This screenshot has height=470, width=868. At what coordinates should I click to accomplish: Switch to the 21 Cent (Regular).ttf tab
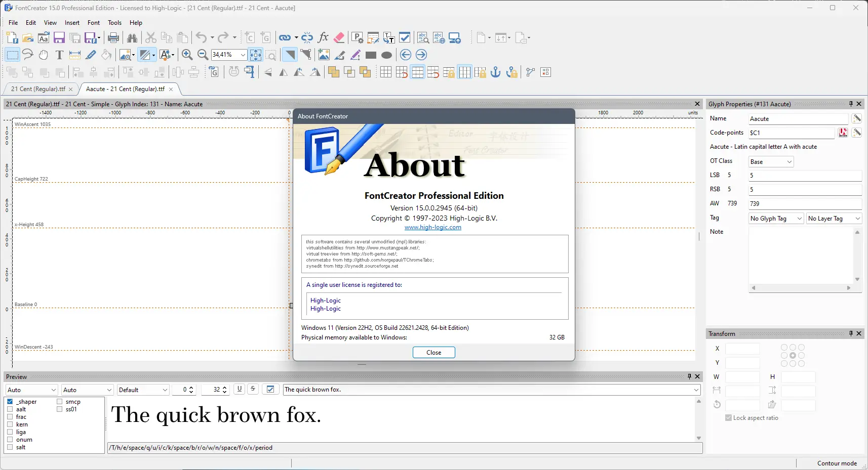pyautogui.click(x=41, y=89)
